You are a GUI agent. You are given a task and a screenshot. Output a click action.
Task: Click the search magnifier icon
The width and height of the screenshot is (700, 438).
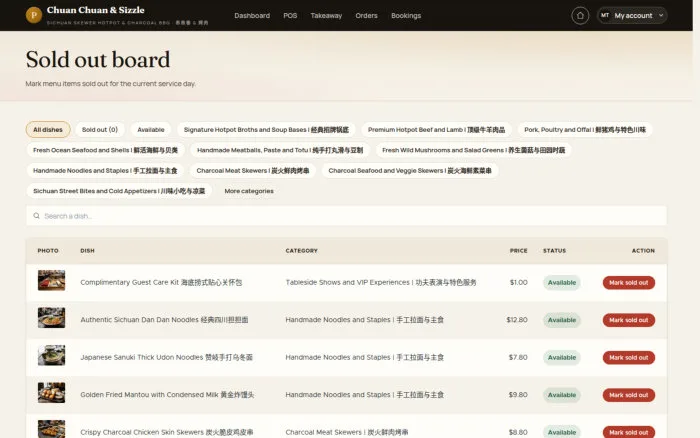[37, 216]
